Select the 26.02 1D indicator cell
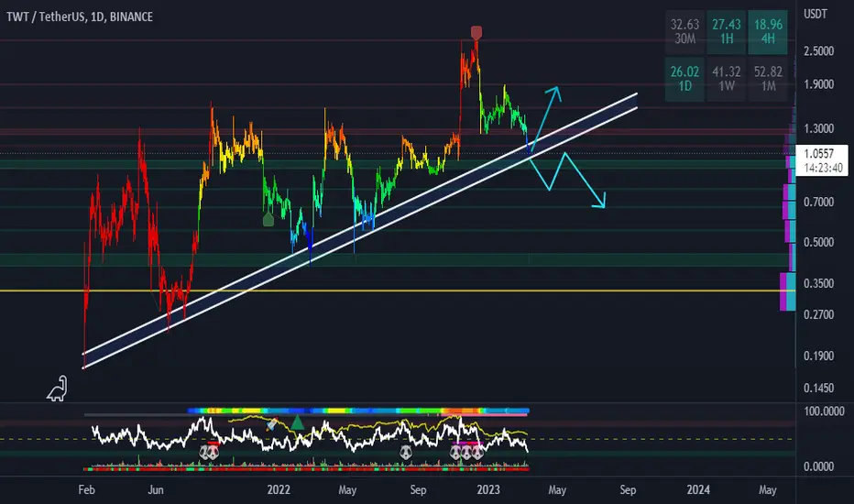The width and height of the screenshot is (854, 504). (x=684, y=79)
